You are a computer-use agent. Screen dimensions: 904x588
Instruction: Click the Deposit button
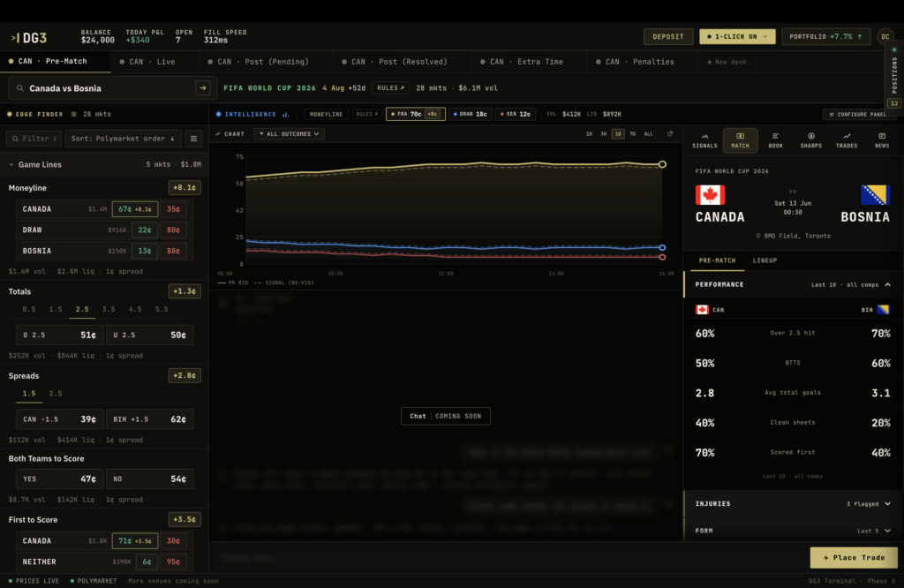coord(667,36)
